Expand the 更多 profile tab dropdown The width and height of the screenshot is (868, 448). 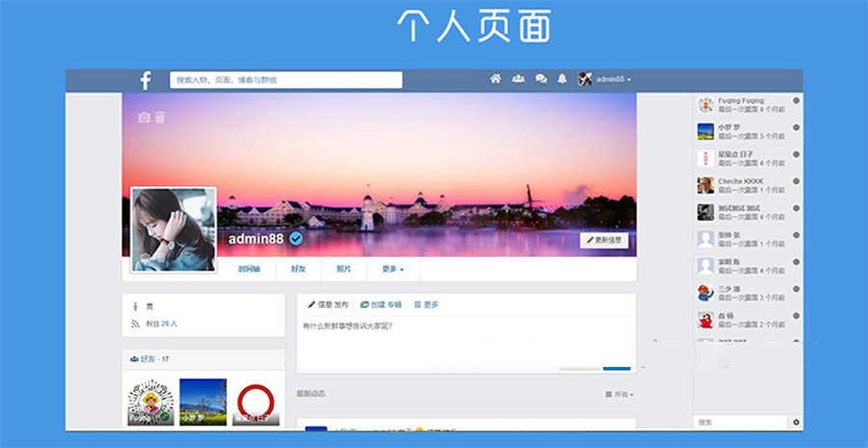393,269
